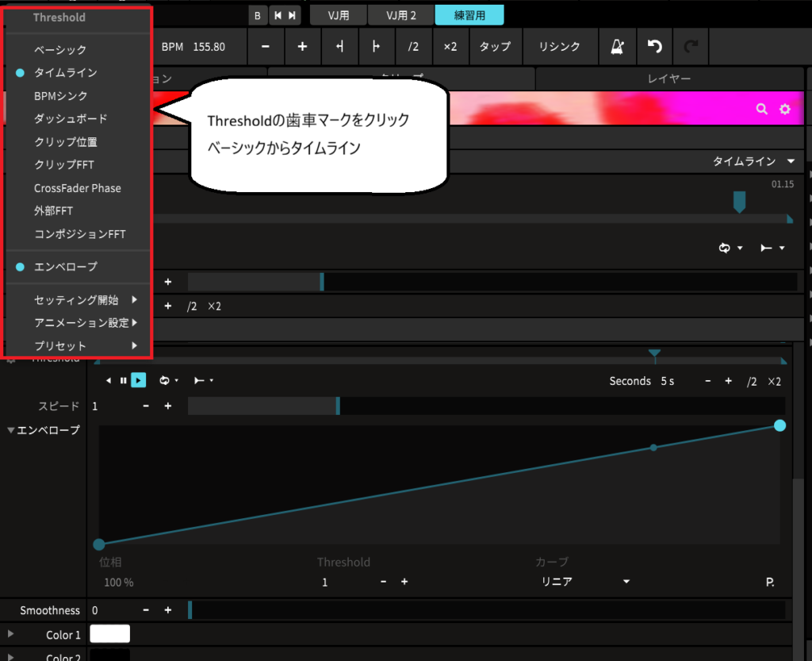Open the リニア curve dropdown
This screenshot has height=661, width=812.
[585, 582]
